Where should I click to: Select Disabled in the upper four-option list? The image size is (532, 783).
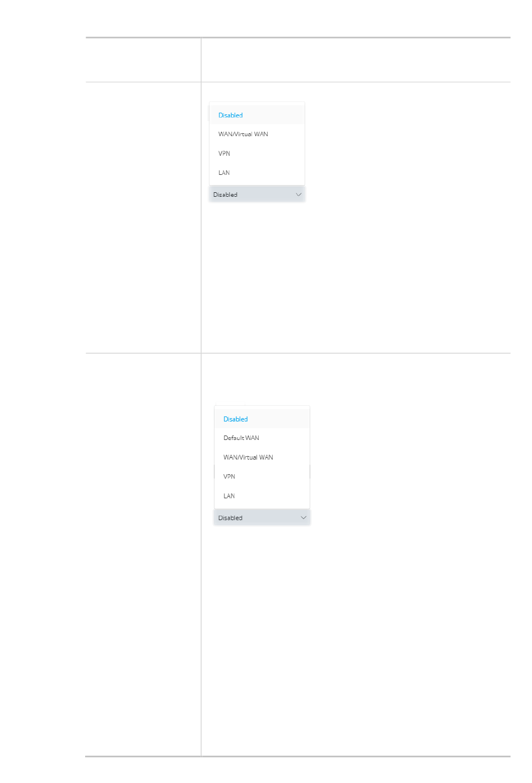[x=257, y=115]
